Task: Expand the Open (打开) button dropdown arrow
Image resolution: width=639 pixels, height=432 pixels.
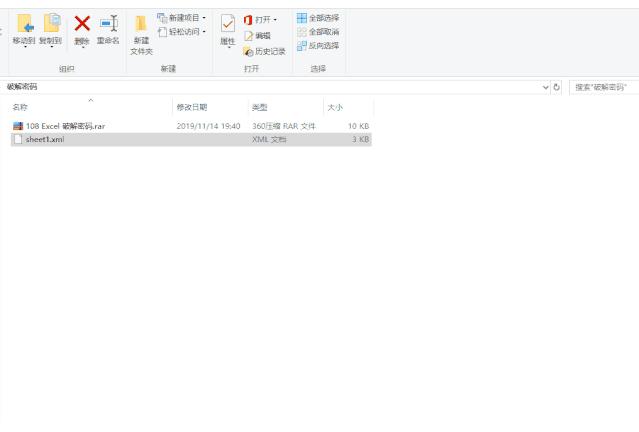Action: (275, 20)
